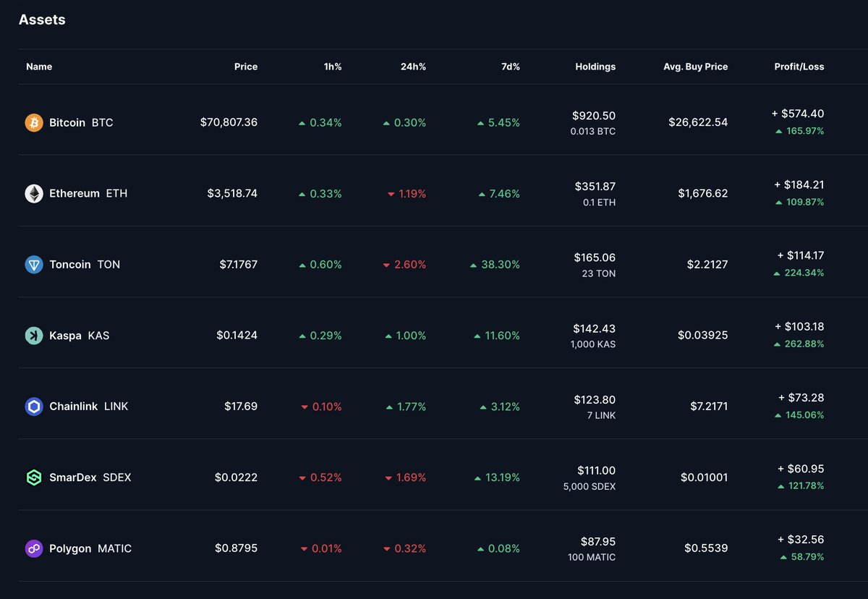Click the Bitcoin coin logo icon
This screenshot has width=868, height=599.
pyautogui.click(x=34, y=123)
